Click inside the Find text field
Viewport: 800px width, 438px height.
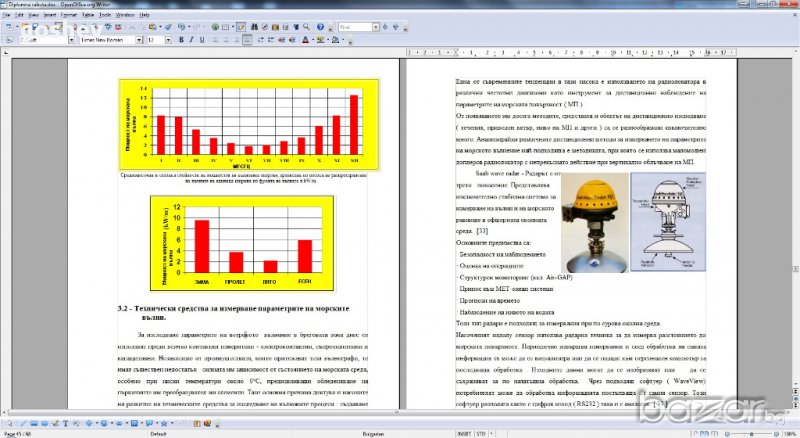(x=355, y=27)
